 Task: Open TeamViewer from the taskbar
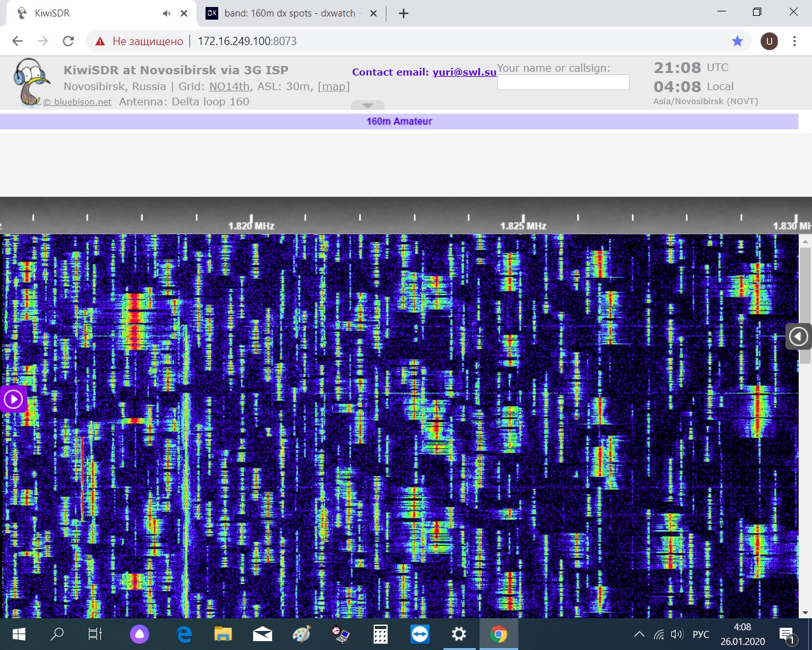[419, 634]
